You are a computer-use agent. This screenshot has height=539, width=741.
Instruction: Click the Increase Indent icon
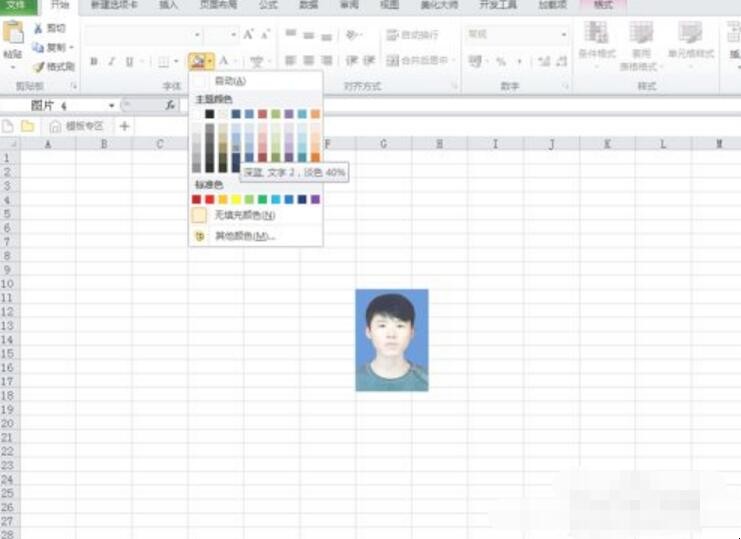(369, 60)
